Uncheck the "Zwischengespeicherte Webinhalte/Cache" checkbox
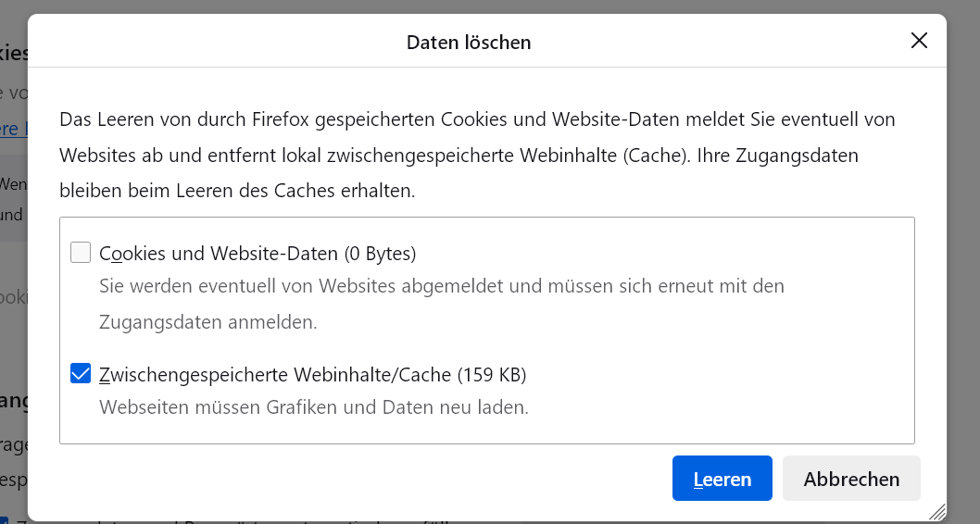Viewport: 980px width, 524px height. [x=81, y=375]
